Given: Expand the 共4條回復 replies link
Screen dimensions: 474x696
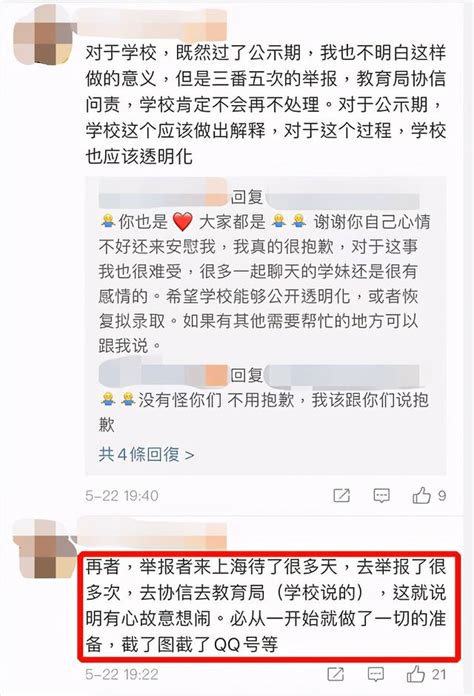Looking at the screenshot, I should (146, 455).
